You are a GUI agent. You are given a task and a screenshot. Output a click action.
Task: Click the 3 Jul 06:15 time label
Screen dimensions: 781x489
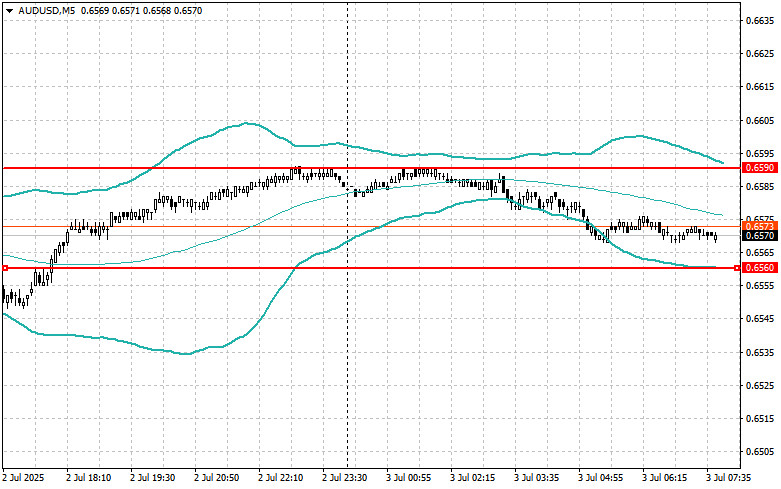tap(664, 478)
